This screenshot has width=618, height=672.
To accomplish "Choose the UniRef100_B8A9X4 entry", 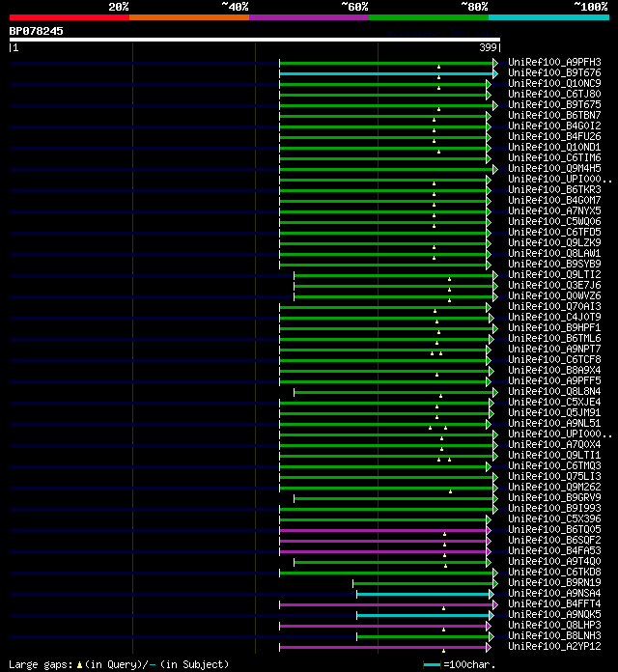I will click(554, 370).
